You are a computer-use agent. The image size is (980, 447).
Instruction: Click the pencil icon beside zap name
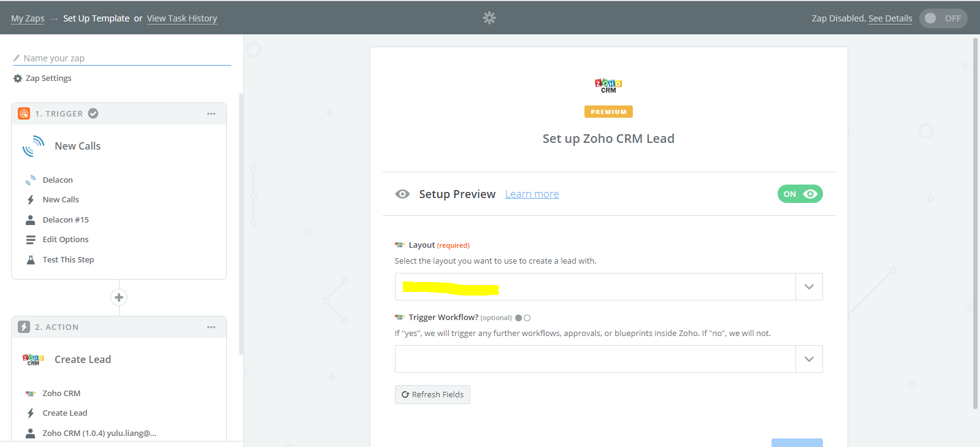point(17,58)
